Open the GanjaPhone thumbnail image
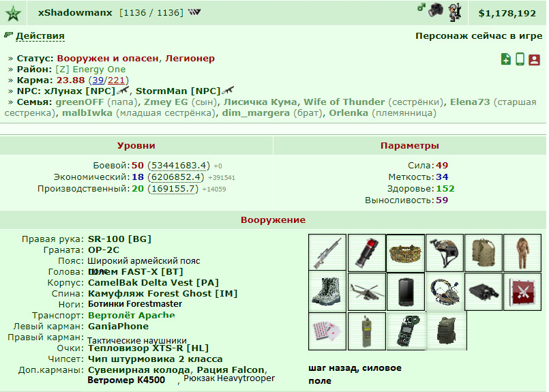Screen dimensions: 549x392 click(x=406, y=292)
